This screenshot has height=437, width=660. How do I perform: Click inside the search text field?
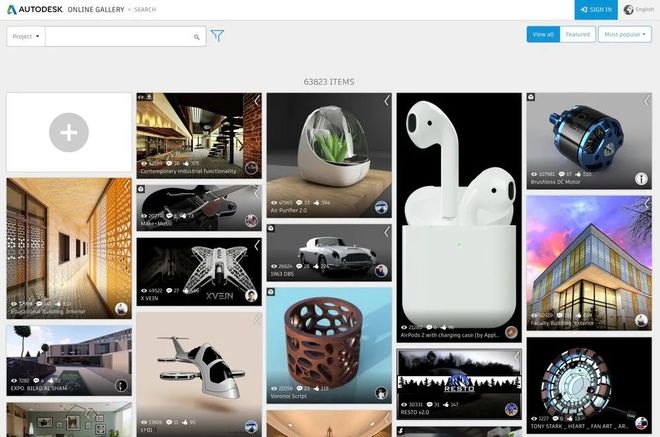click(120, 36)
